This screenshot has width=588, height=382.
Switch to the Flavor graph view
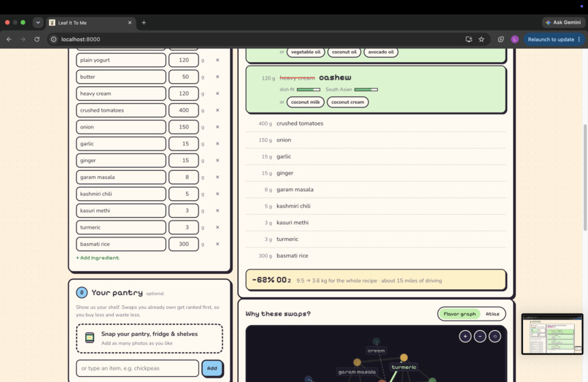tap(460, 313)
